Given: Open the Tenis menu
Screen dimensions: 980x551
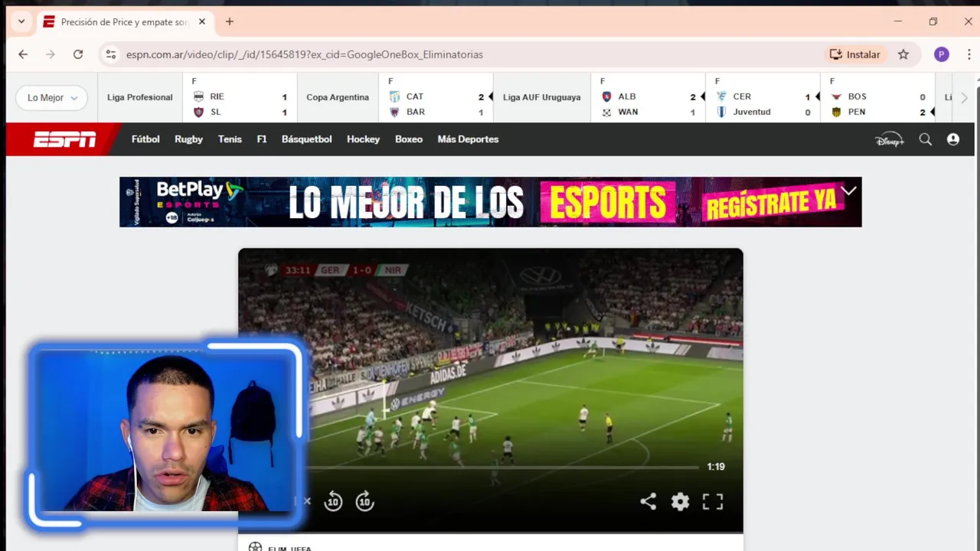Looking at the screenshot, I should click(x=230, y=139).
